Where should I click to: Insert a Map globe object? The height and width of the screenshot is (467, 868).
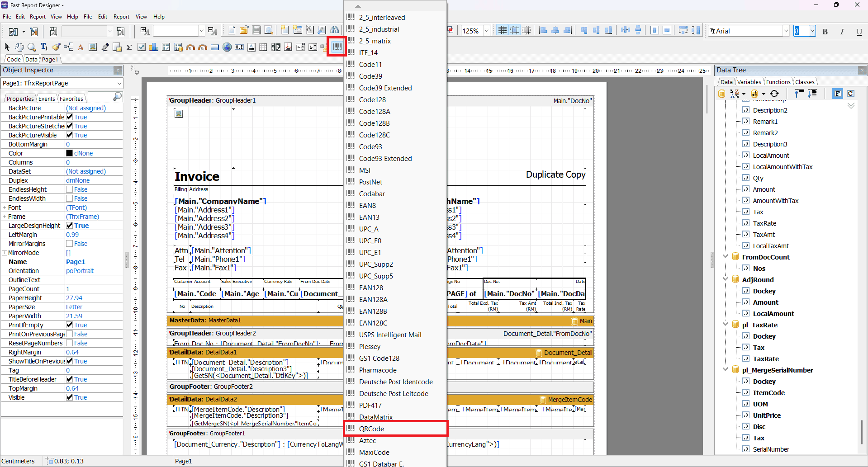[x=227, y=47]
